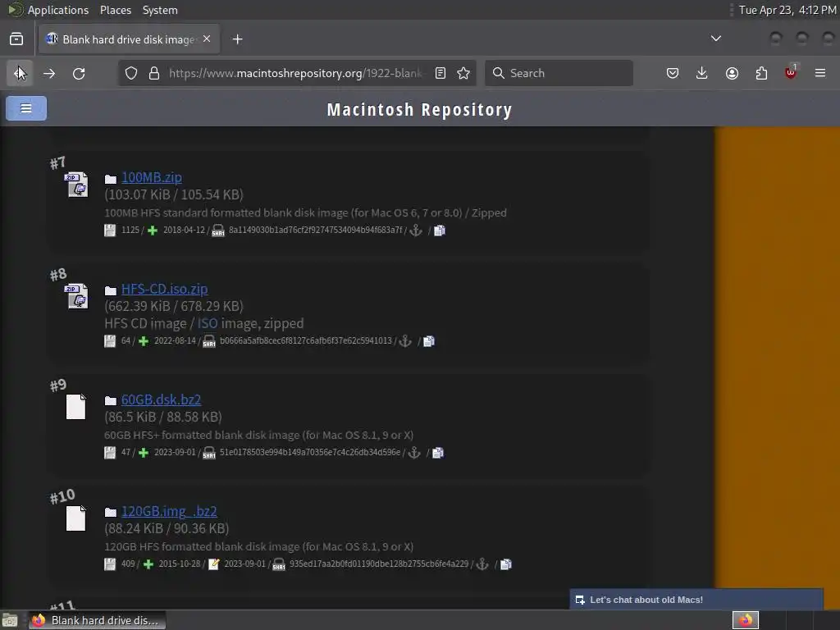Open Firefox account menu
840x630 pixels.
click(732, 73)
